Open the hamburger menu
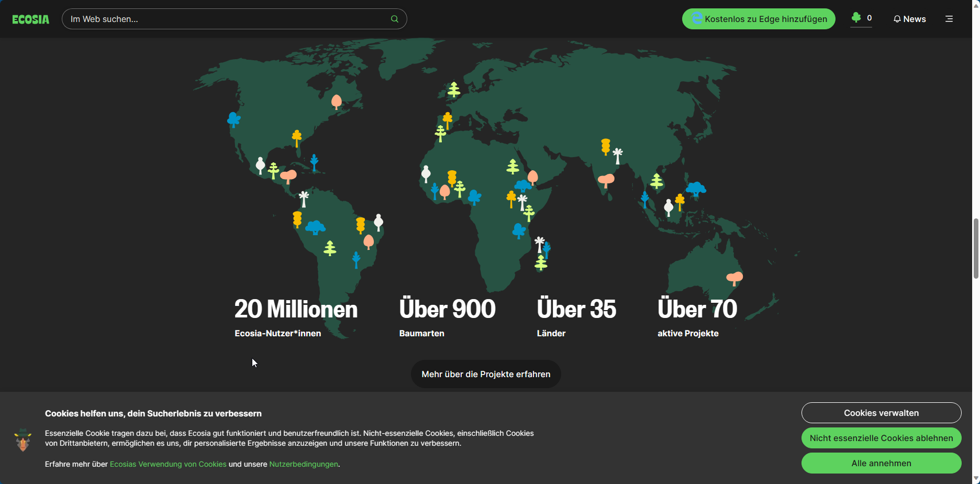The image size is (980, 484). 949,19
